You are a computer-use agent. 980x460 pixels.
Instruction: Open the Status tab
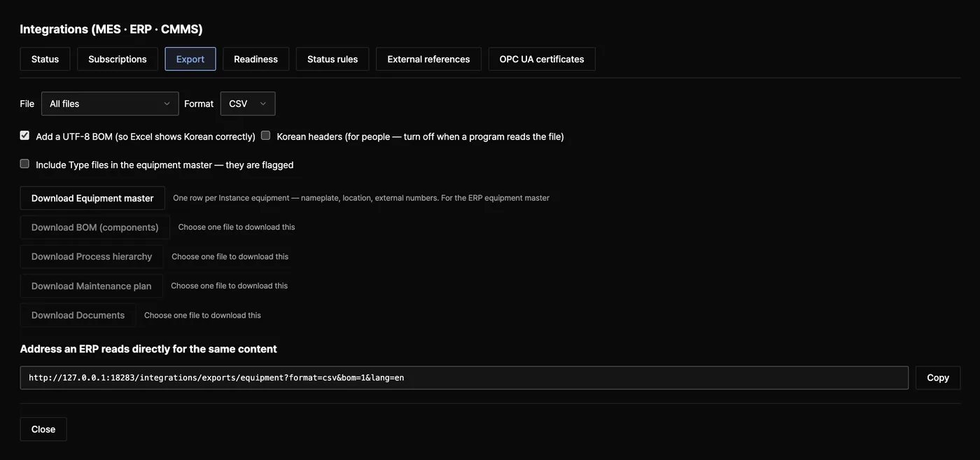click(x=45, y=59)
